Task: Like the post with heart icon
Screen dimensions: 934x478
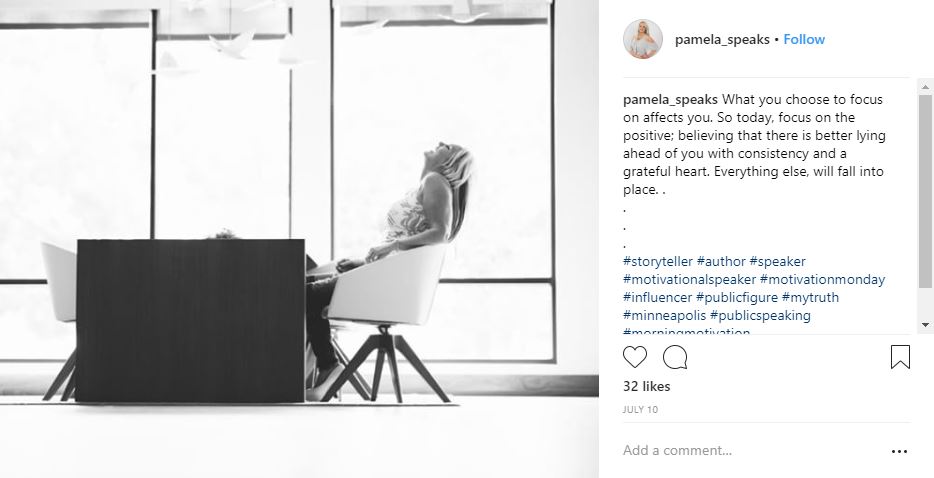Action: [634, 357]
